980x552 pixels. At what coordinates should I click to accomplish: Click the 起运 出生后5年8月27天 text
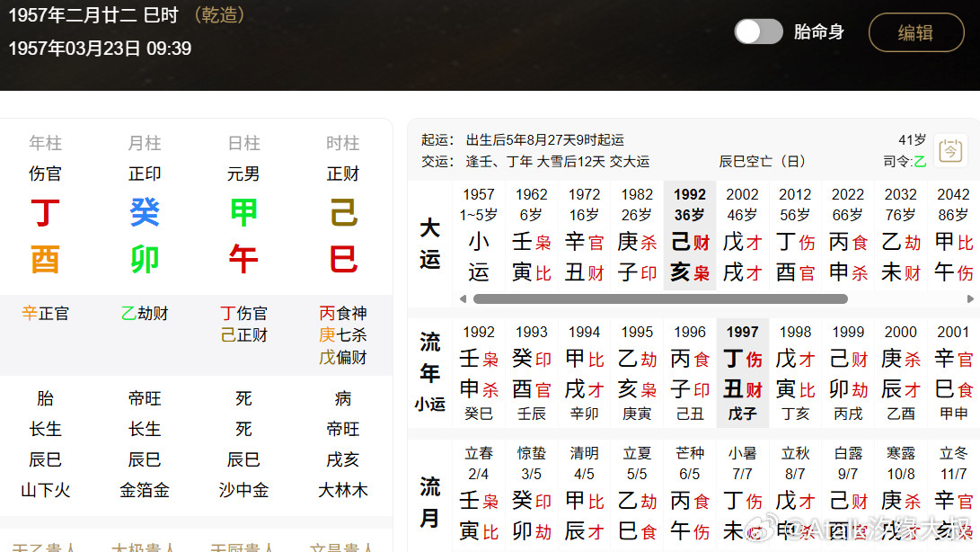click(523, 139)
